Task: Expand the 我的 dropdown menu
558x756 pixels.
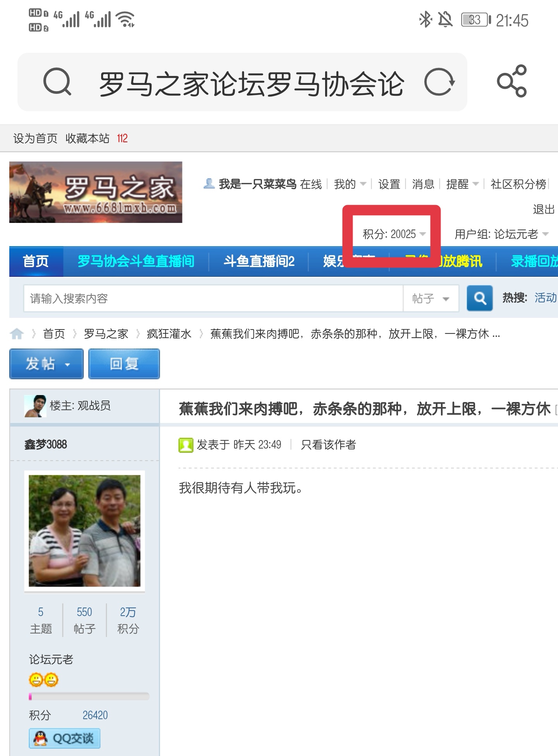Action: (x=350, y=184)
